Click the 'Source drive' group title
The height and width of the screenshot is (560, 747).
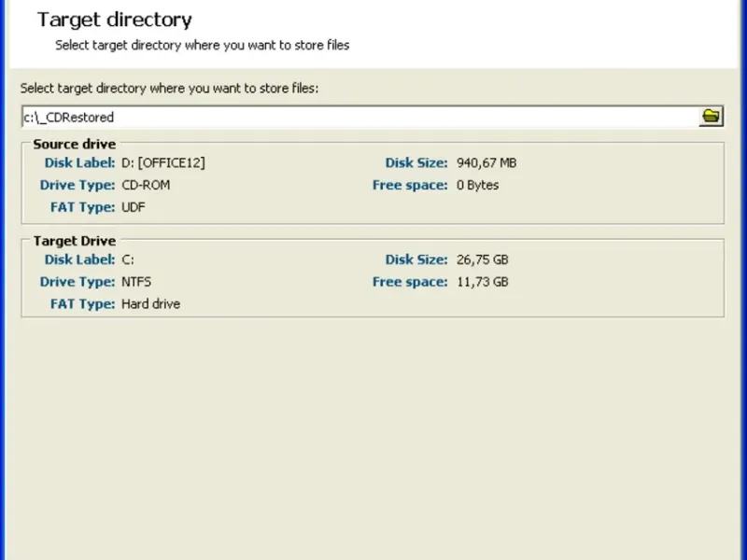pos(75,145)
